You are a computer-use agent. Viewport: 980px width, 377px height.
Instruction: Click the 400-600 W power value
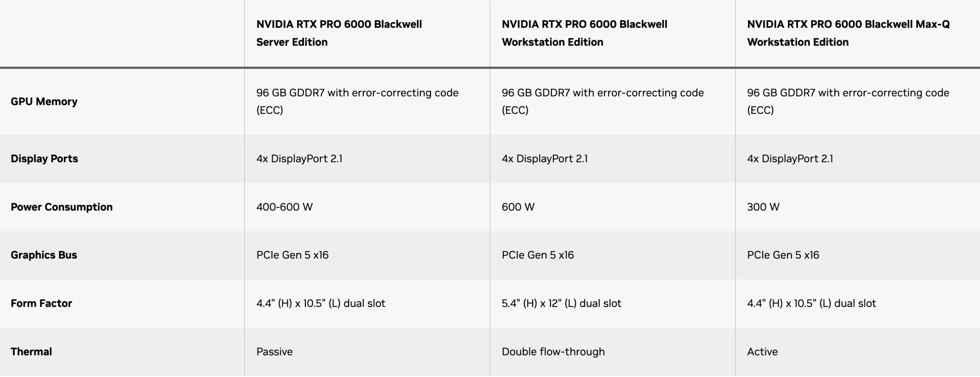coord(284,207)
